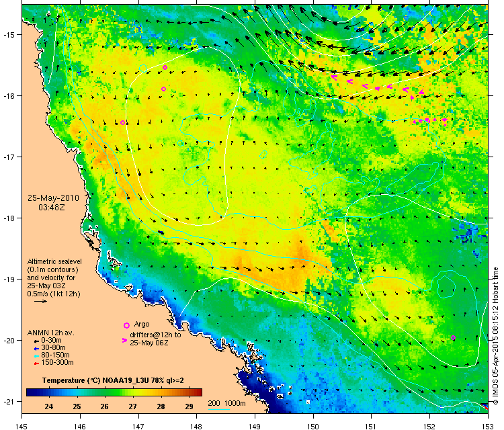Click the latitude axis label -17
This screenshot has width=504, height=430.
[9, 157]
